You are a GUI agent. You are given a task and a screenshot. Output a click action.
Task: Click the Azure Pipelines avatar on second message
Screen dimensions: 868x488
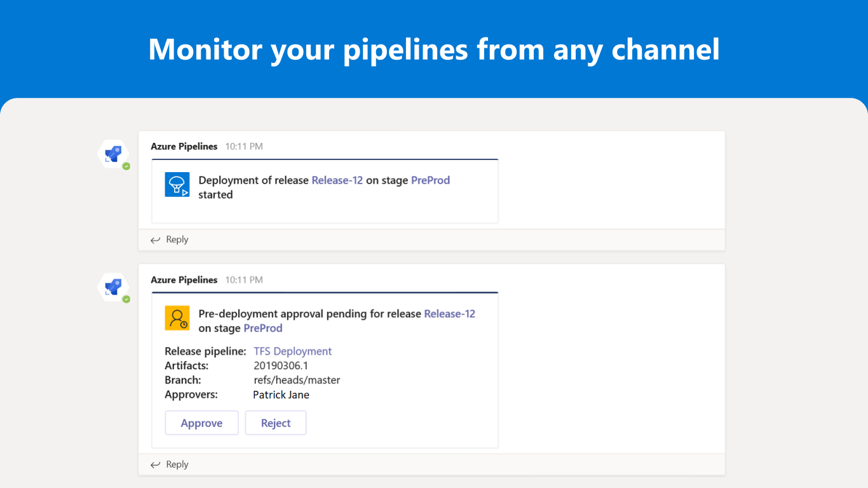[x=113, y=287]
